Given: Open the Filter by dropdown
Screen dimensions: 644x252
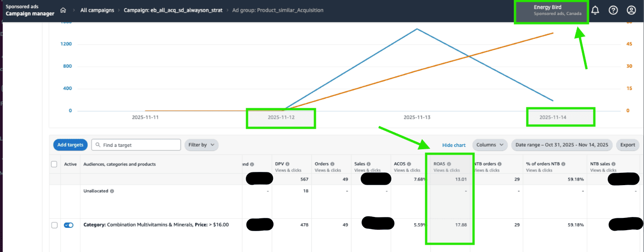Looking at the screenshot, I should point(201,145).
